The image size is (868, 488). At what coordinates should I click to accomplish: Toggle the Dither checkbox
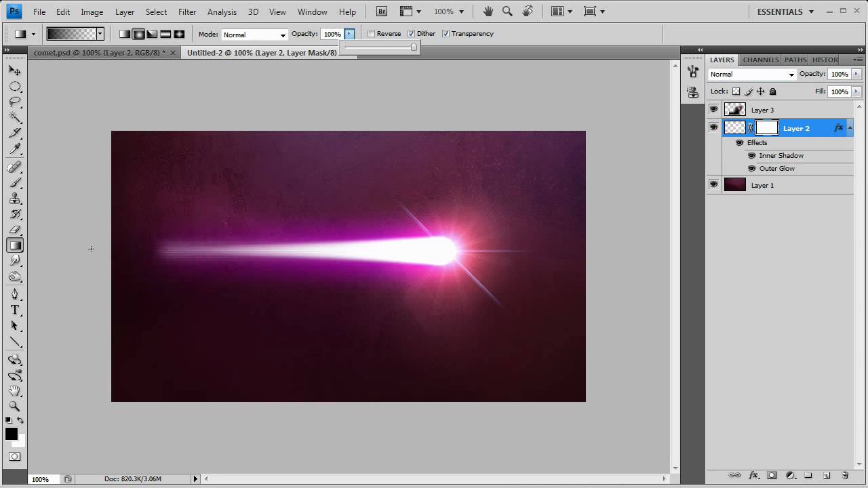click(x=411, y=34)
